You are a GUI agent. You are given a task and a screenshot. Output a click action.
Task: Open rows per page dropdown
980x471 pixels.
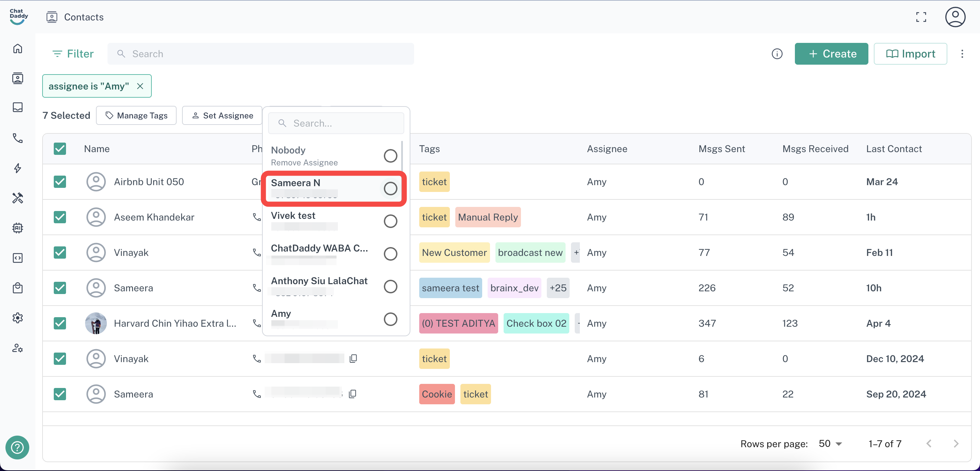coord(831,444)
